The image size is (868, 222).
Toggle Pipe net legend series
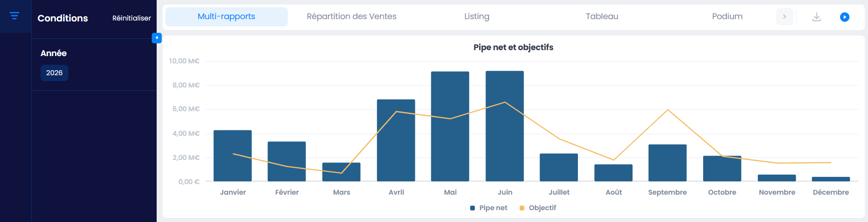click(489, 208)
